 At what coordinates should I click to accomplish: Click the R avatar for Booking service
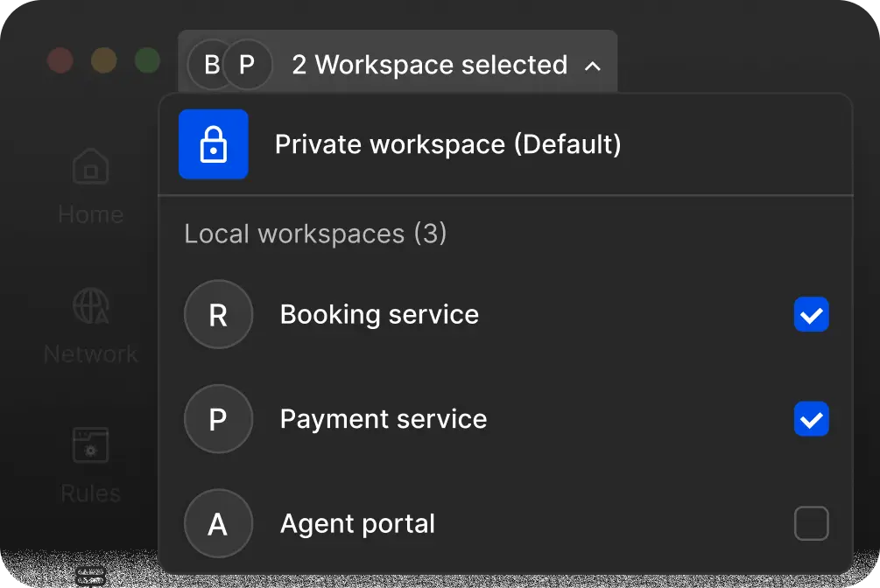click(x=218, y=314)
